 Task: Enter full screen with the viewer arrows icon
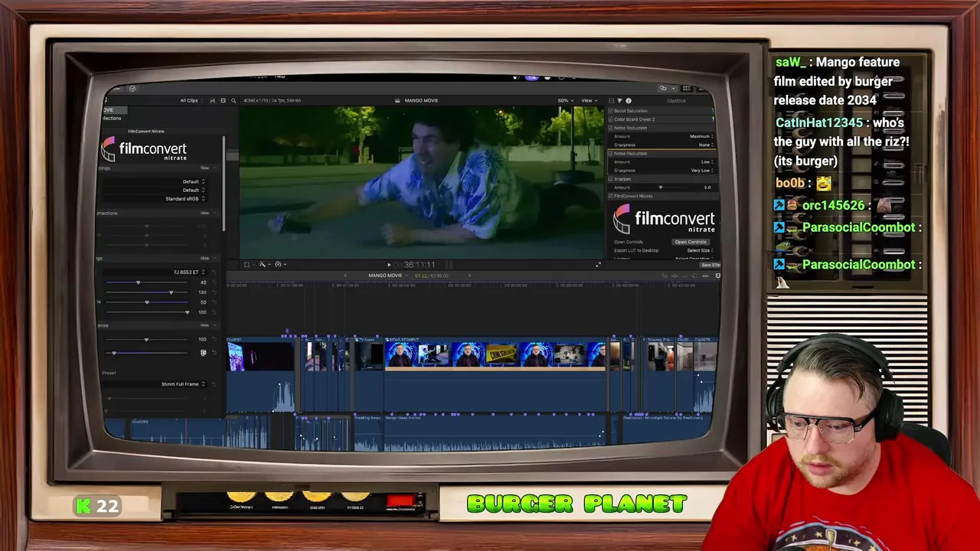[598, 265]
